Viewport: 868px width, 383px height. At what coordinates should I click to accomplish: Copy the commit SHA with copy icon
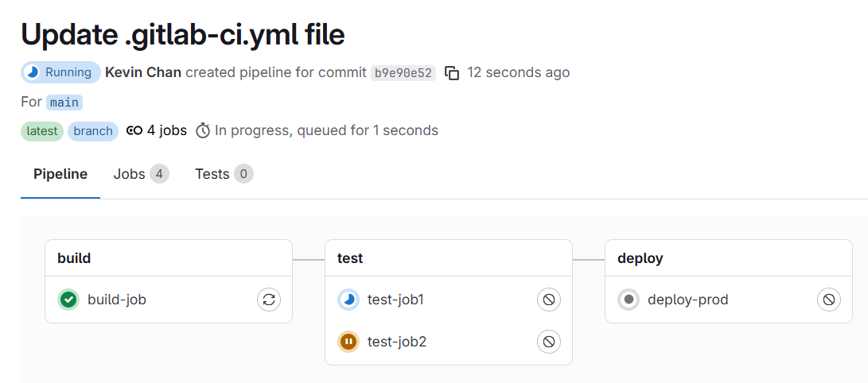452,73
